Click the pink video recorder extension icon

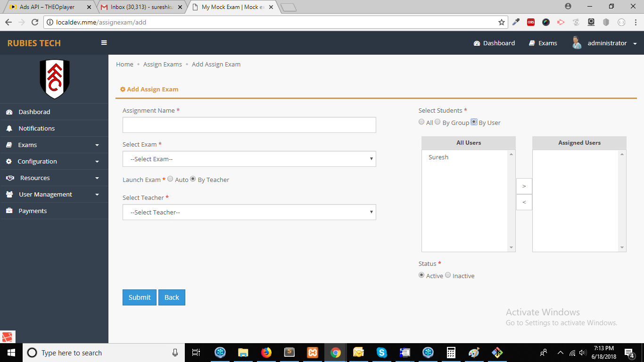click(x=561, y=22)
